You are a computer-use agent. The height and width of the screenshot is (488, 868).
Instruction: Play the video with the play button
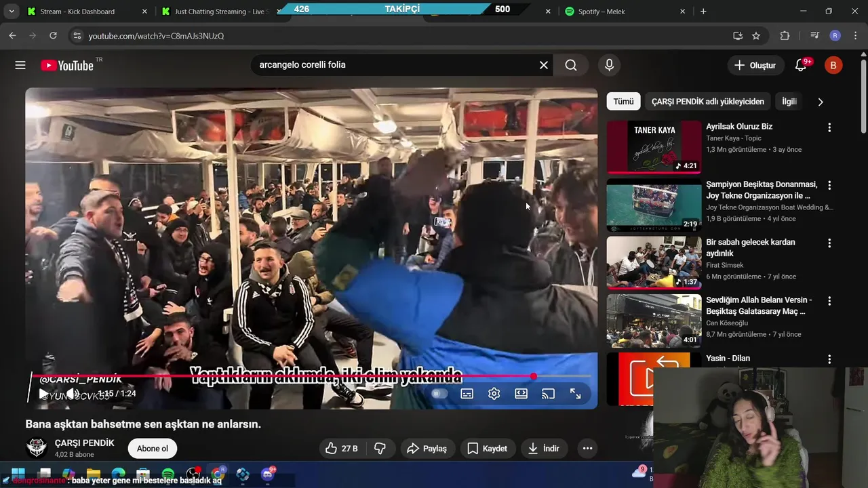tap(43, 394)
